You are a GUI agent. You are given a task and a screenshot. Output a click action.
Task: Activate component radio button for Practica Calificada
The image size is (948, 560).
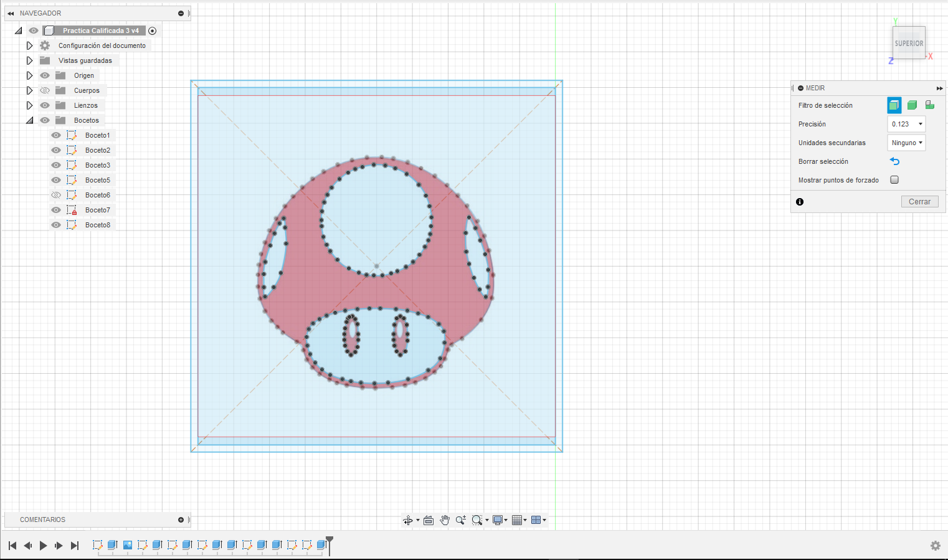tap(153, 31)
